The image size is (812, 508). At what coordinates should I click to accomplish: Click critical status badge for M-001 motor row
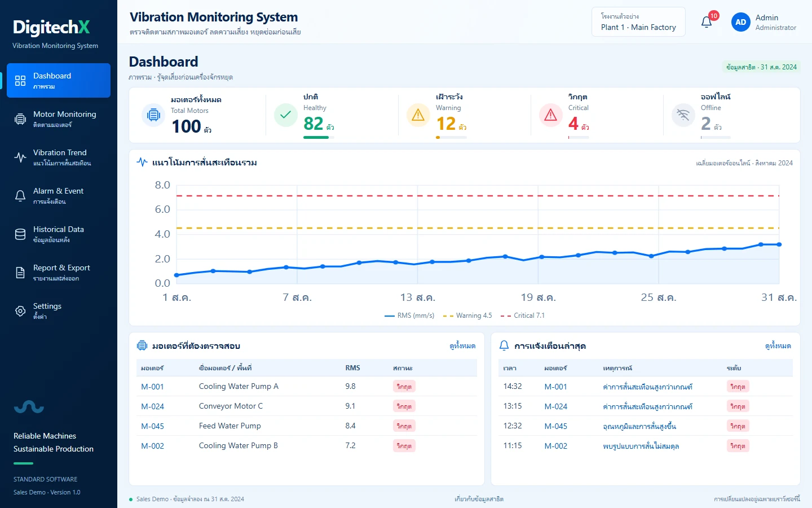tap(404, 387)
